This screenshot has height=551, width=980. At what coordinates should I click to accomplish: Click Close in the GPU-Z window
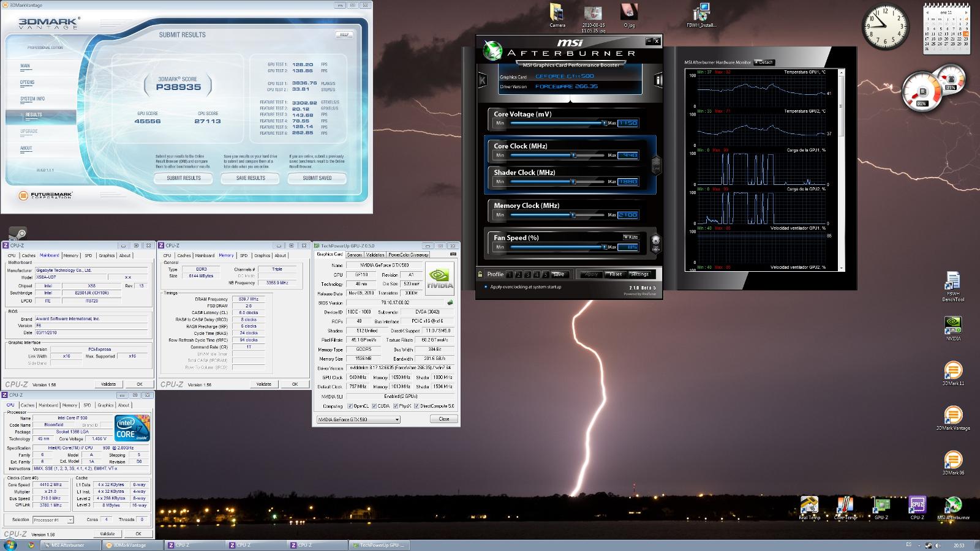pos(444,419)
